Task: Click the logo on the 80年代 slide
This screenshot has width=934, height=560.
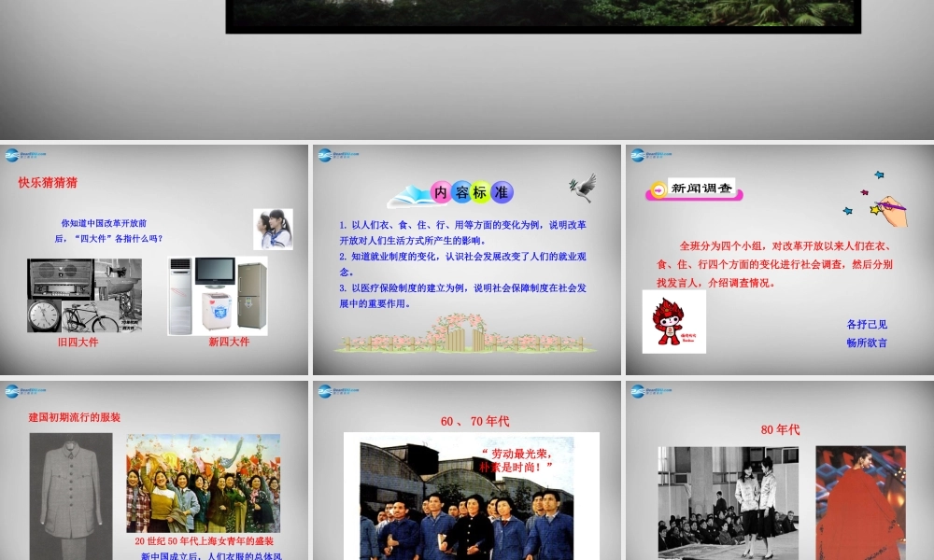Action: tap(651, 391)
